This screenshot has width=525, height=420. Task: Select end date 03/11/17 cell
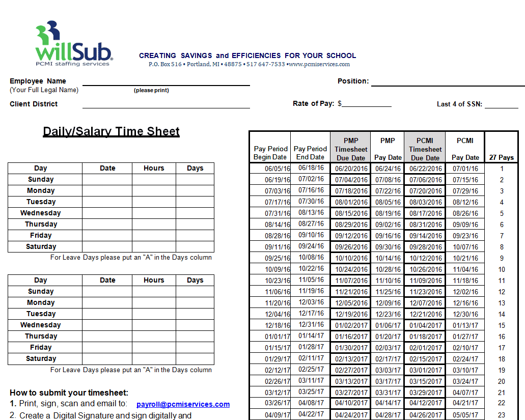pyautogui.click(x=311, y=381)
